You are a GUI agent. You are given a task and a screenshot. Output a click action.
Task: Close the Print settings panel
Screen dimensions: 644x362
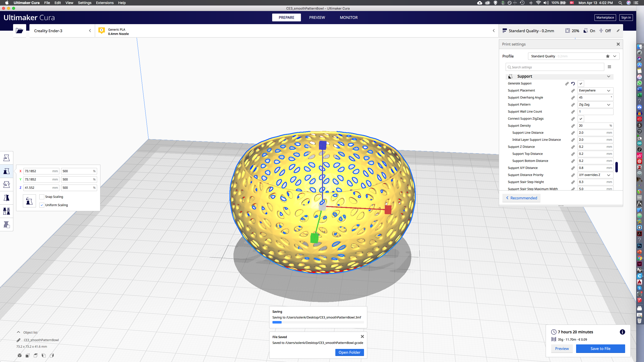point(618,44)
